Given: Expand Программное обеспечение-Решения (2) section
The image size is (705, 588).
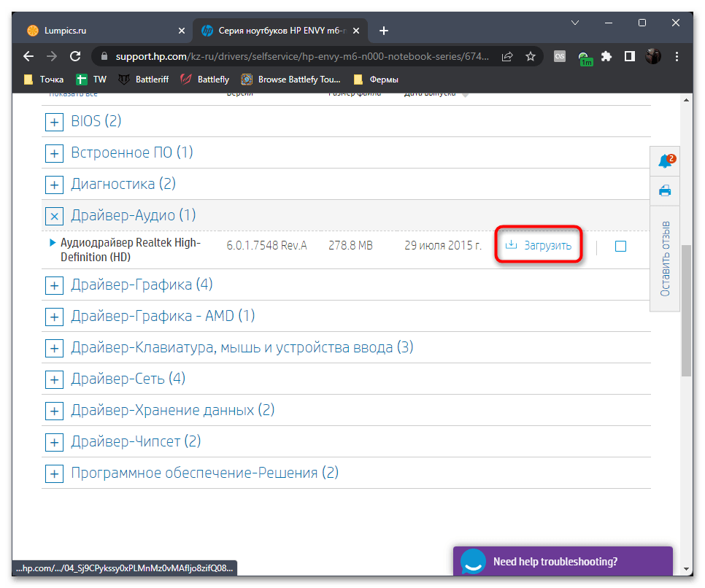Looking at the screenshot, I should pyautogui.click(x=54, y=473).
